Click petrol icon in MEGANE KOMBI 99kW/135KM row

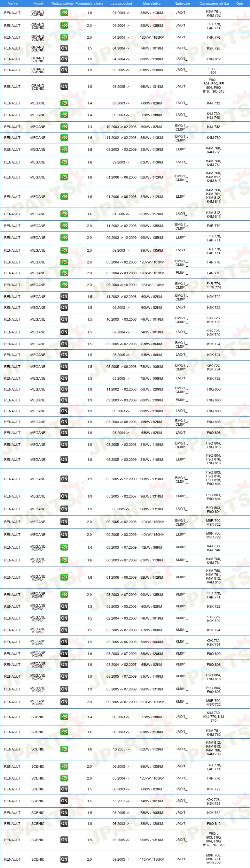point(64,595)
